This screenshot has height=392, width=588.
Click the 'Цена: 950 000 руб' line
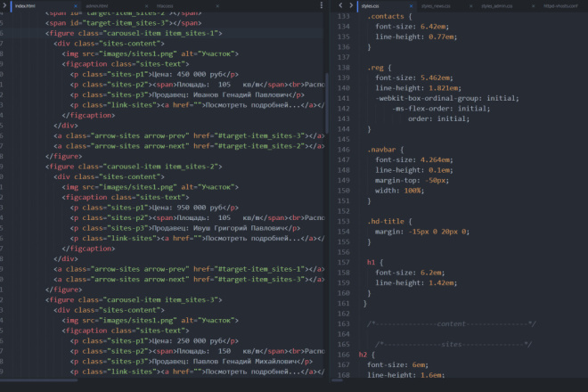154,208
